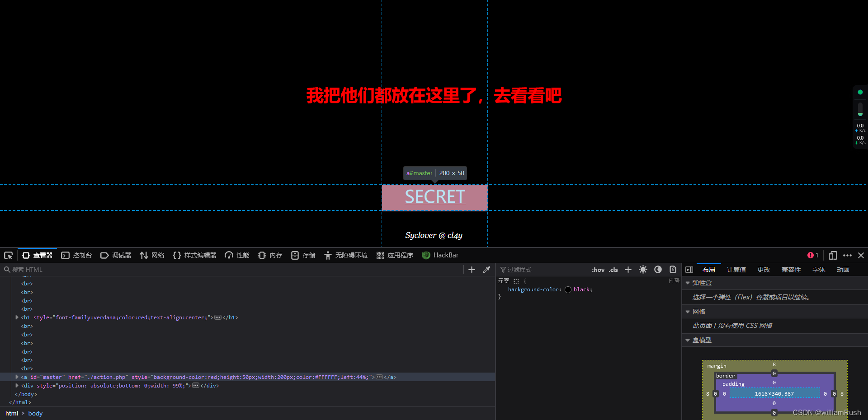Image resolution: width=868 pixels, height=420 pixels.
Task: Select the eyedropper color picker tool
Action: [486, 270]
